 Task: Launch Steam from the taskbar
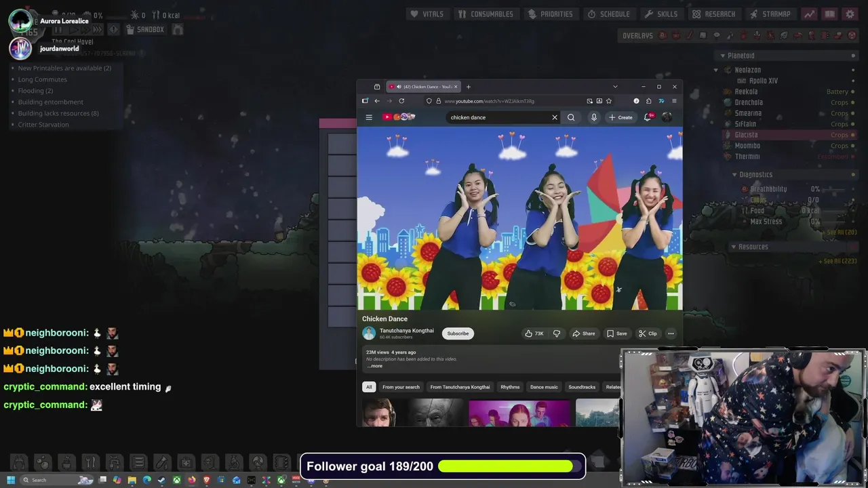coord(161,480)
